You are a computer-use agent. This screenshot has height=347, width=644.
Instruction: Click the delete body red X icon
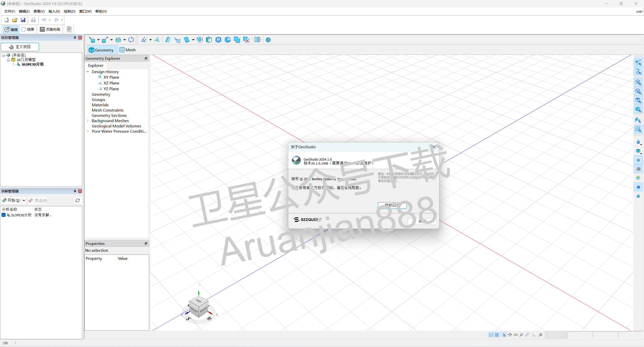[246, 40]
